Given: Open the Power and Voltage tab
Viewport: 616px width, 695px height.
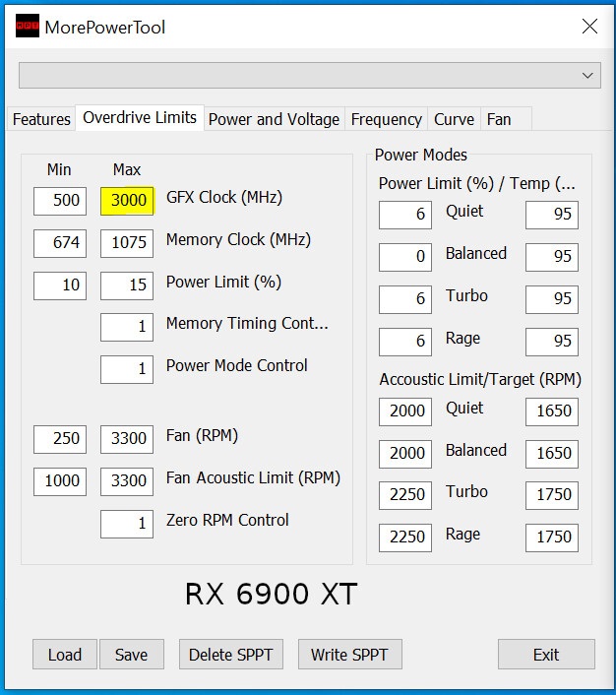Looking at the screenshot, I should point(274,119).
